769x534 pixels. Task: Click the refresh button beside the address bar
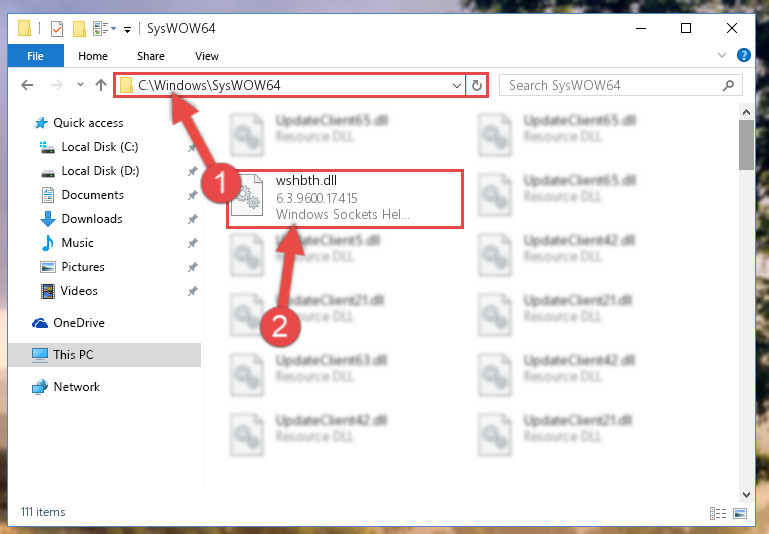point(476,85)
